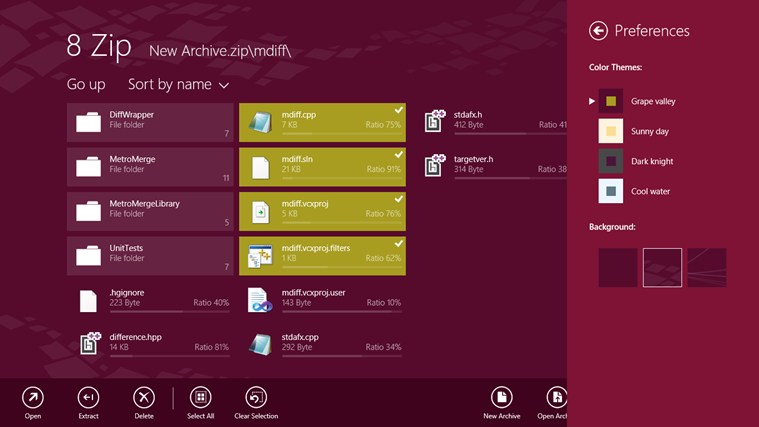The height and width of the screenshot is (427, 759).
Task: Click the 'Ratio 40%' text of .hgignore
Action: coord(211,303)
